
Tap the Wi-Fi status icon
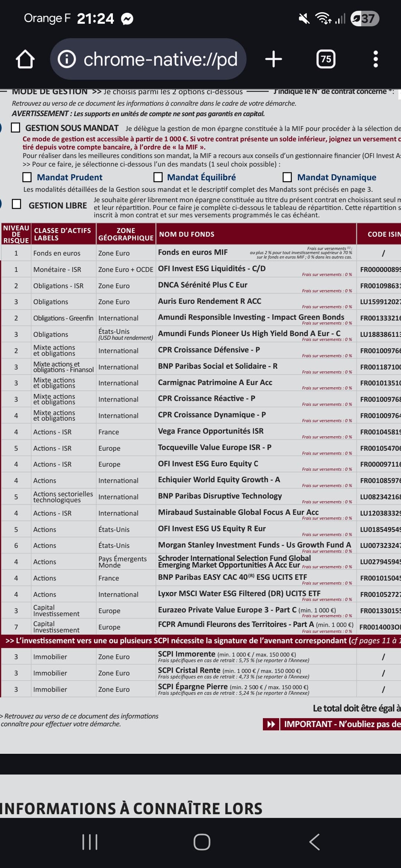323,19
